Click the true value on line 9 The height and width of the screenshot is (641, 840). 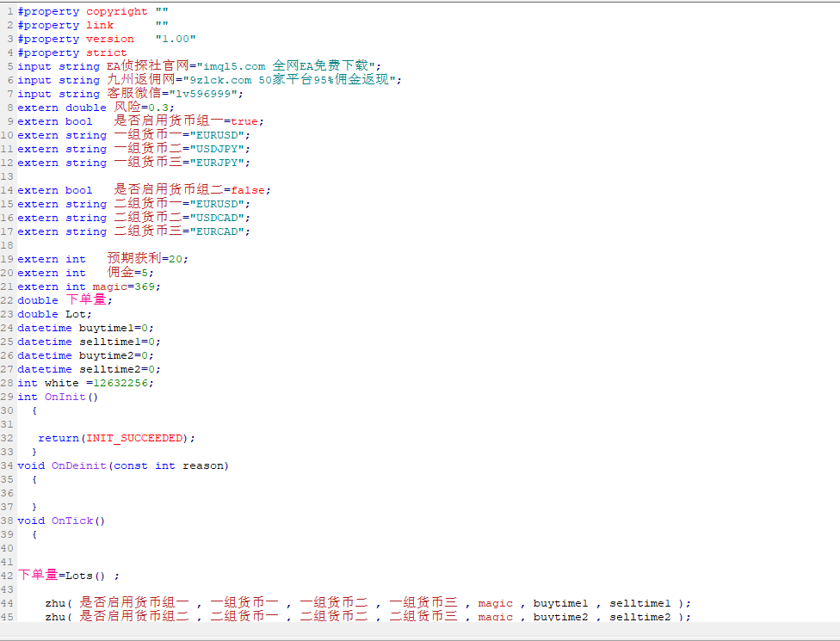point(244,121)
